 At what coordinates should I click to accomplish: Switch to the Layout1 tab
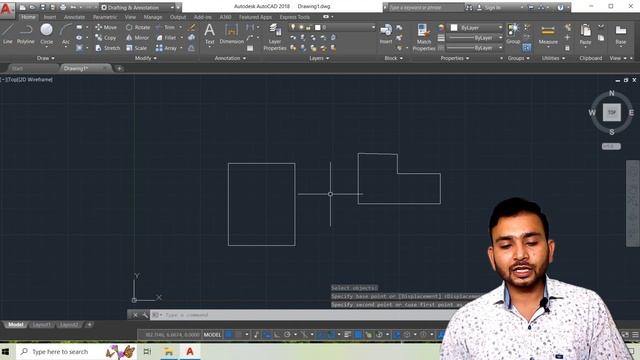[42, 325]
